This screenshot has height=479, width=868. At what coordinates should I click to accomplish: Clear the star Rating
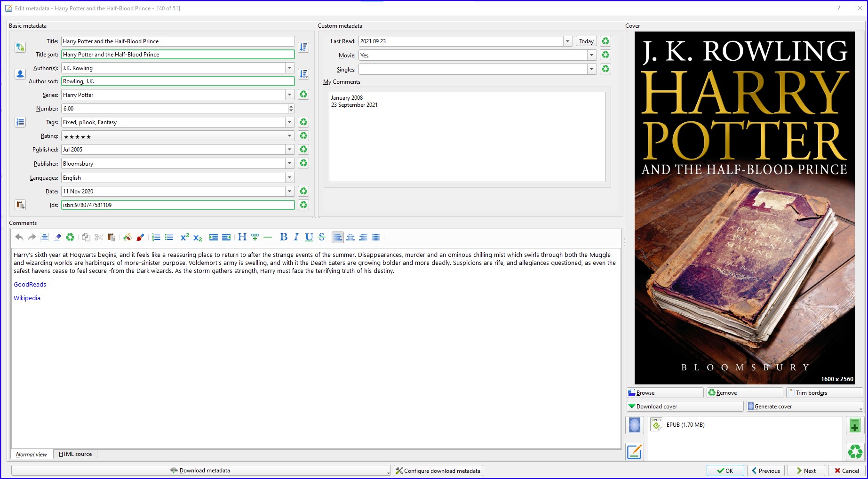pos(303,136)
